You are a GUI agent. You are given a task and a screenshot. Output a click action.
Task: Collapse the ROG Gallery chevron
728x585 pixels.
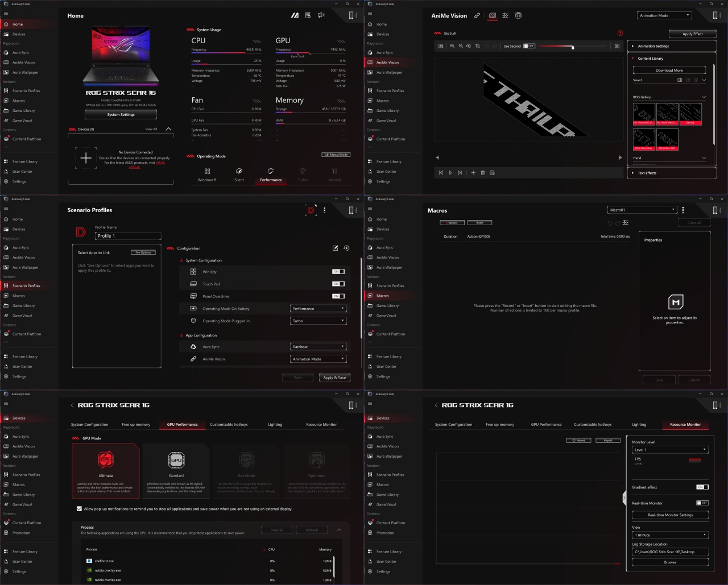(704, 97)
